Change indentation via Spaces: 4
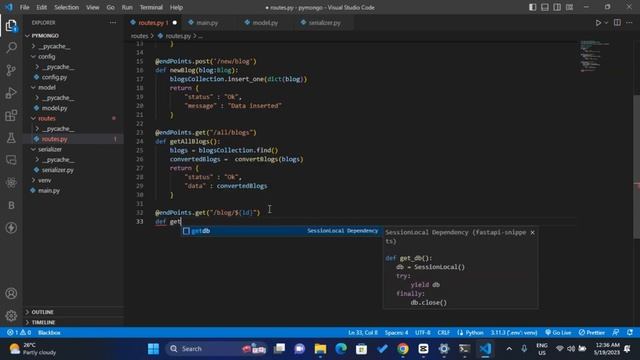 coord(396,333)
